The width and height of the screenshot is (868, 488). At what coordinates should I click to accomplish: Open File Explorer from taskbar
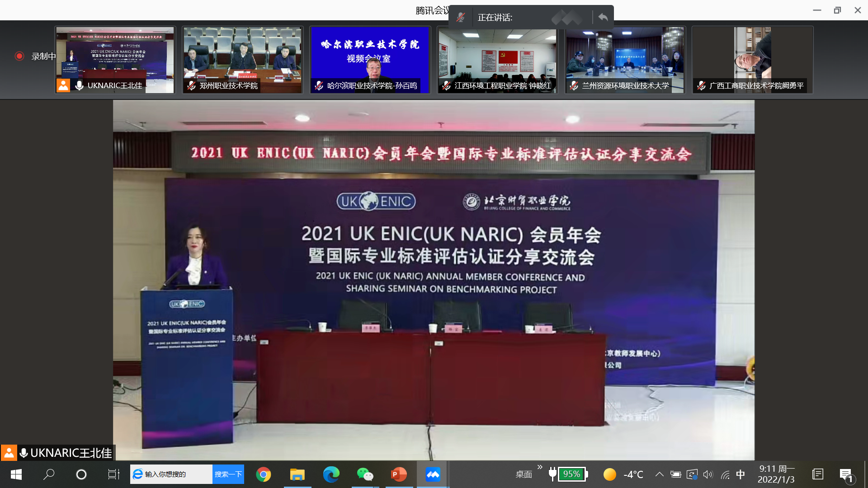click(297, 474)
